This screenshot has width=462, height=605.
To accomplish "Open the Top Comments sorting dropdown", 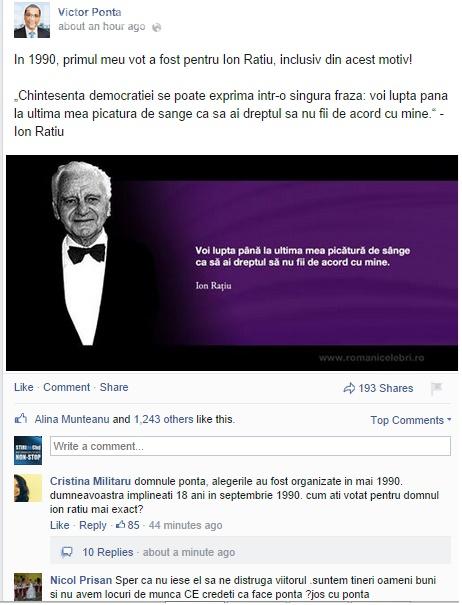I will click(x=411, y=420).
